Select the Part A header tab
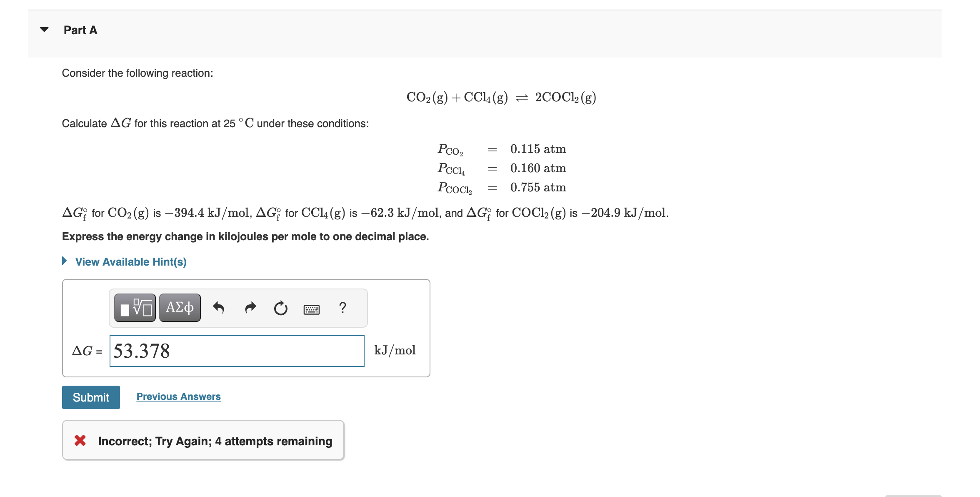 click(x=80, y=30)
